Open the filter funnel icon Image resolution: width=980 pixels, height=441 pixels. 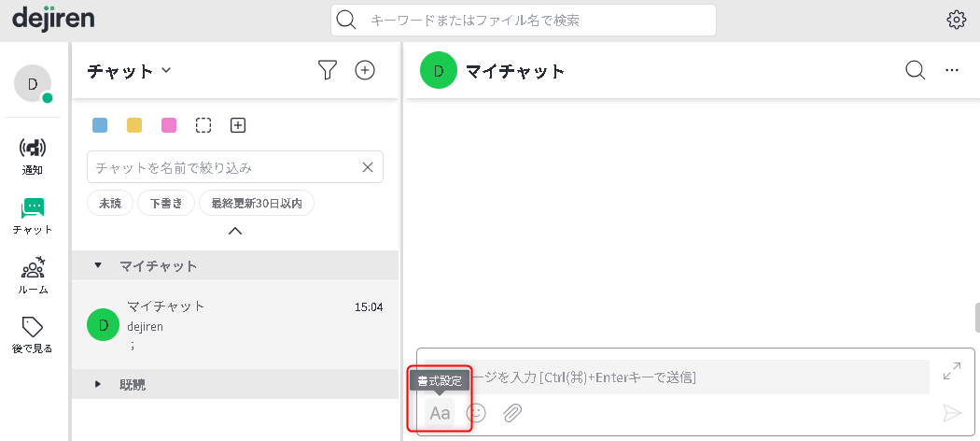(327, 70)
